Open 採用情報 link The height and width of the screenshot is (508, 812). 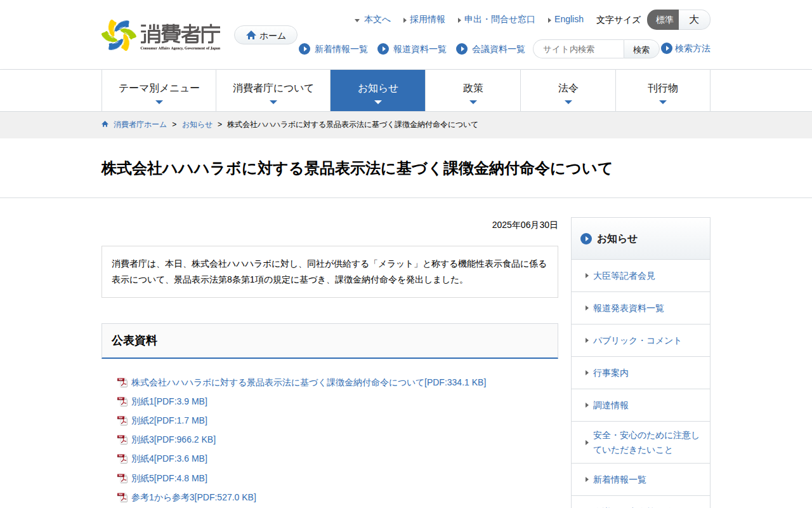pyautogui.click(x=428, y=20)
